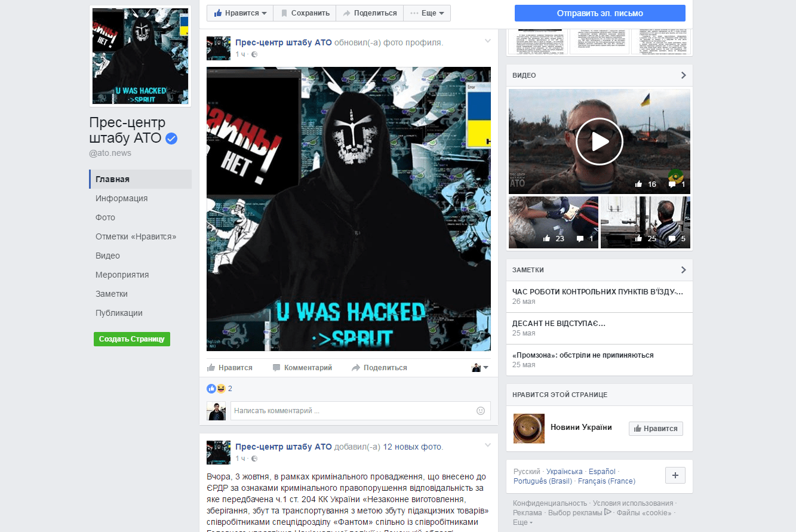Switch language to Español
This screenshot has height=532, width=796.
(603, 472)
